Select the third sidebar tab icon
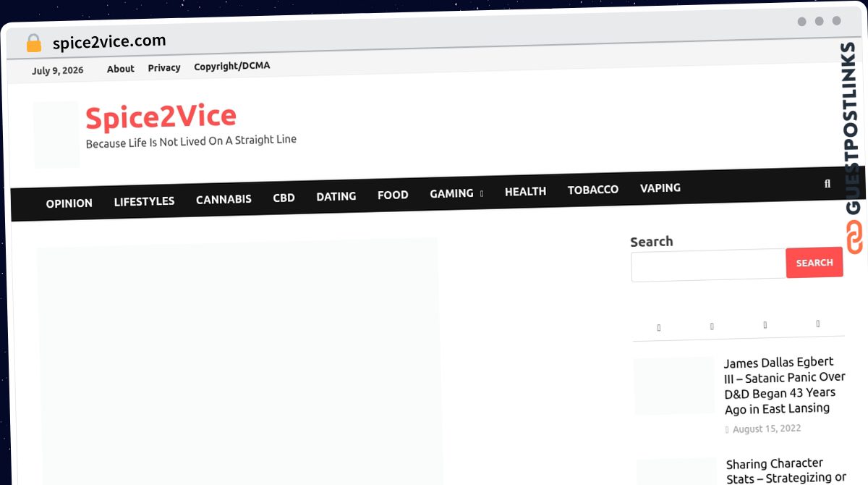This screenshot has height=485, width=868. pyautogui.click(x=765, y=325)
